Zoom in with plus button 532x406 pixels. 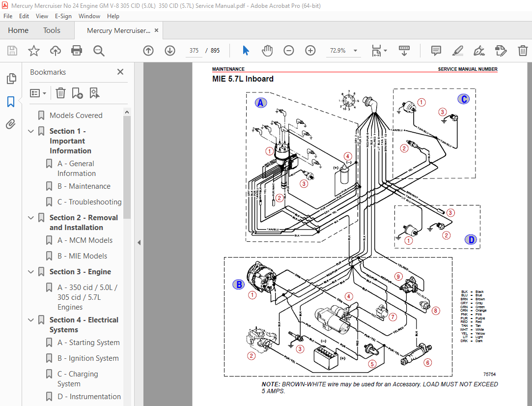tap(310, 51)
